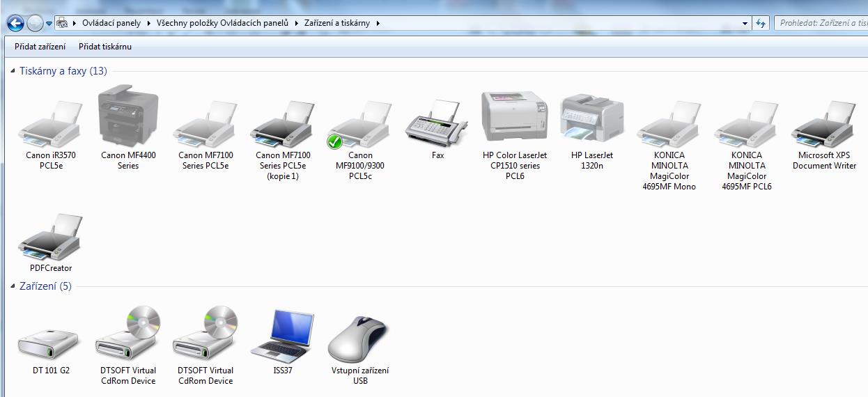868x397 pixels.
Task: Collapse the Zařízení (5) group
Action: [13, 286]
